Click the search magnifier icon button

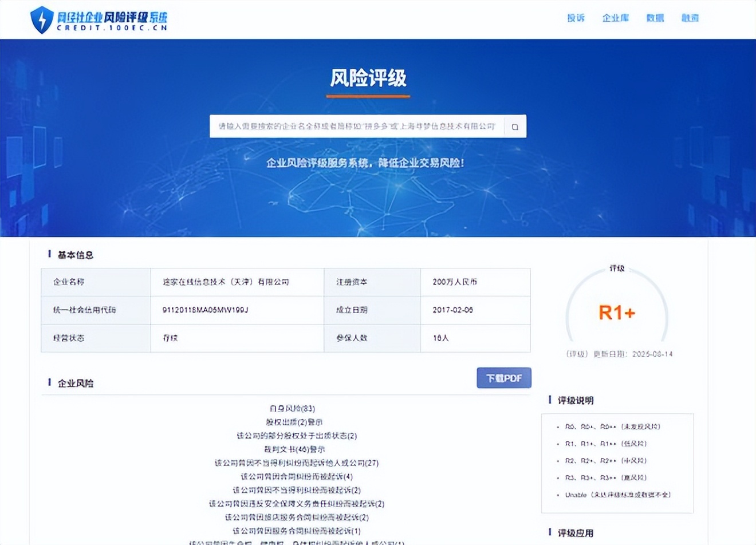click(515, 127)
